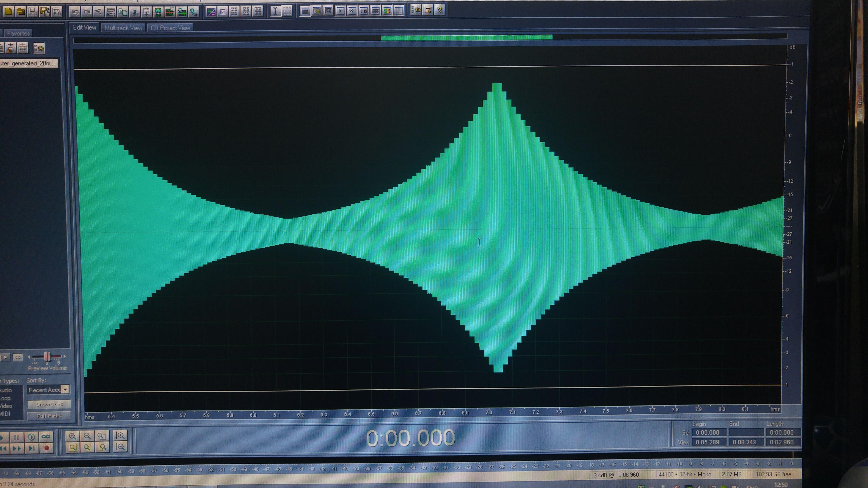868x488 pixels.
Task: Click the Zoom Out Full magnifier
Action: coord(102,436)
